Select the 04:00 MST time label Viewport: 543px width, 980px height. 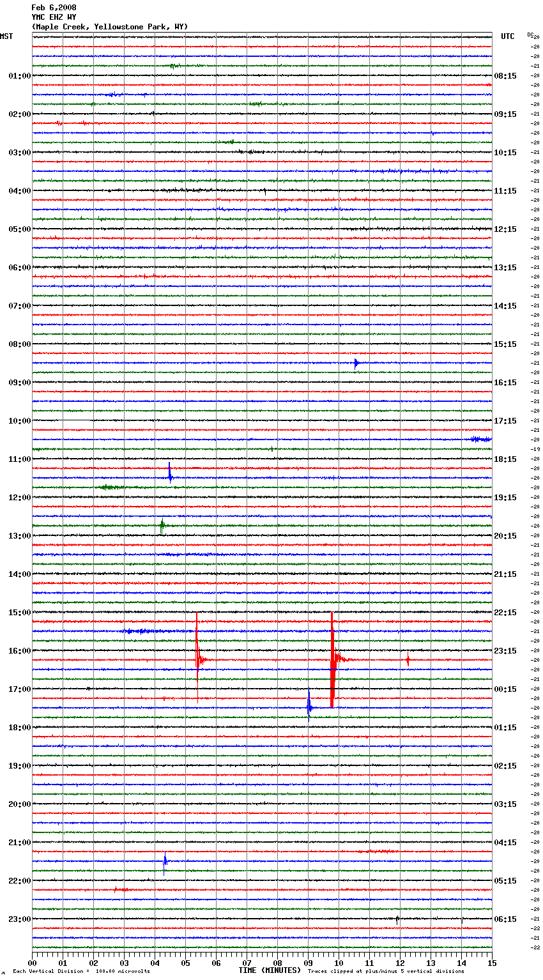click(20, 191)
